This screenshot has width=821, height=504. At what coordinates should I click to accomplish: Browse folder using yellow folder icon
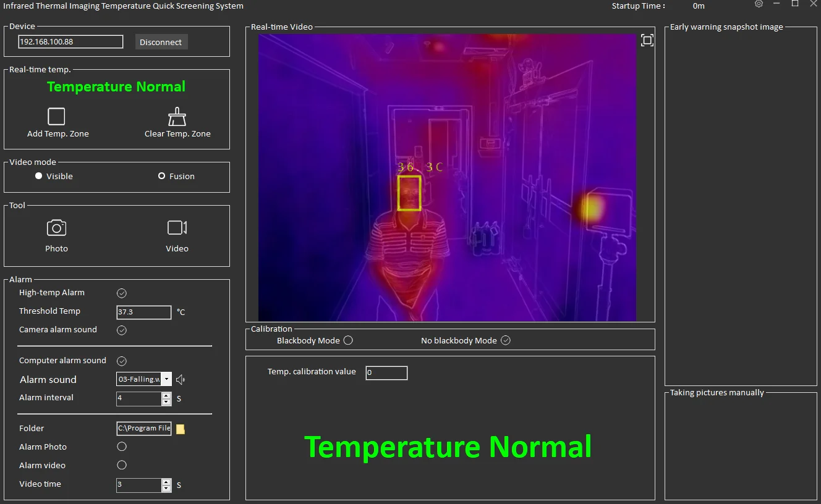pyautogui.click(x=181, y=429)
